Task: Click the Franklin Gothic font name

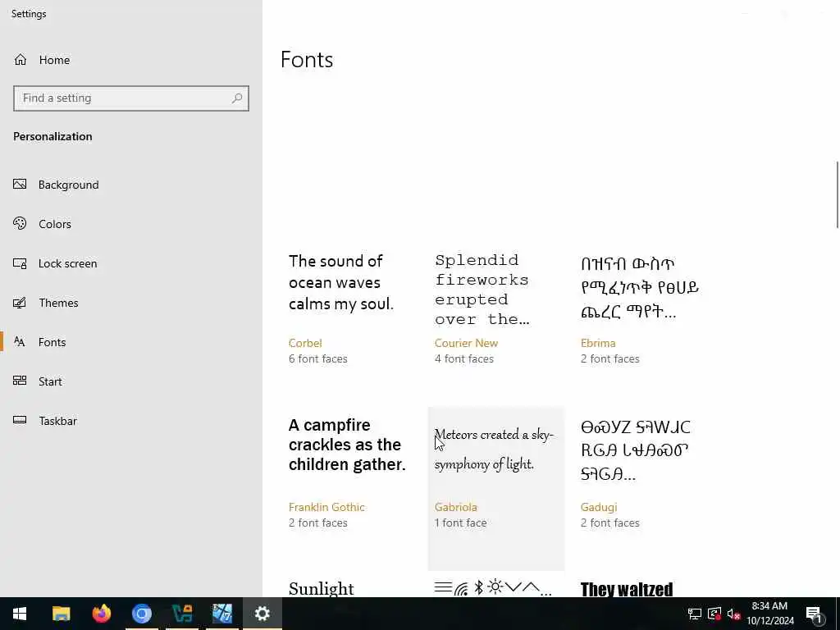Action: pos(326,507)
